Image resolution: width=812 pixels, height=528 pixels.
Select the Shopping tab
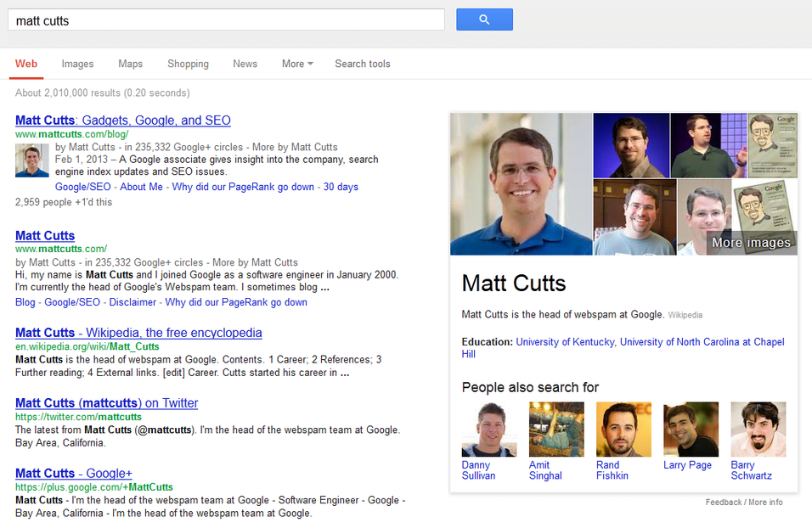tap(188, 64)
